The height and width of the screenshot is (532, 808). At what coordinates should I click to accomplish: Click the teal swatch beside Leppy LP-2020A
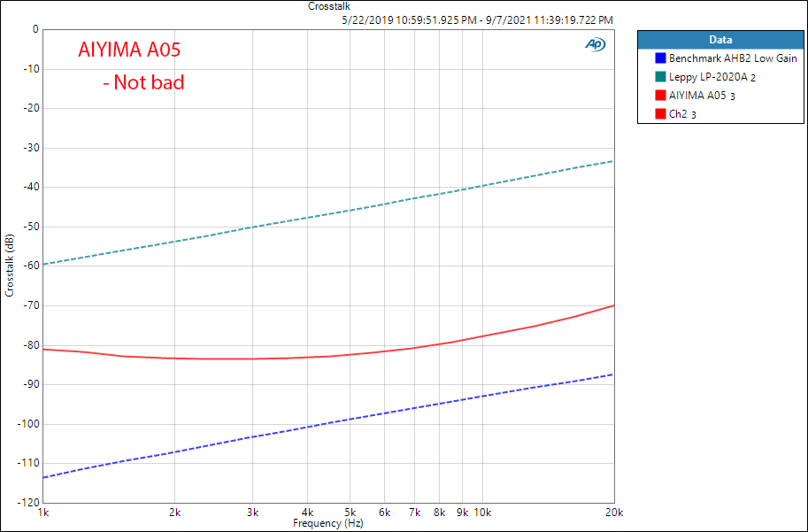pos(660,77)
